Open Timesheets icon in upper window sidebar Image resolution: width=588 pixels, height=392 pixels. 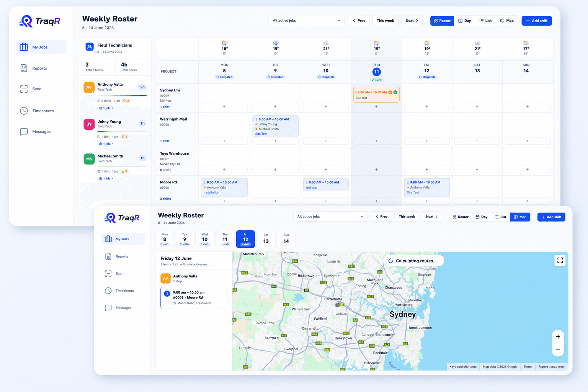point(24,111)
